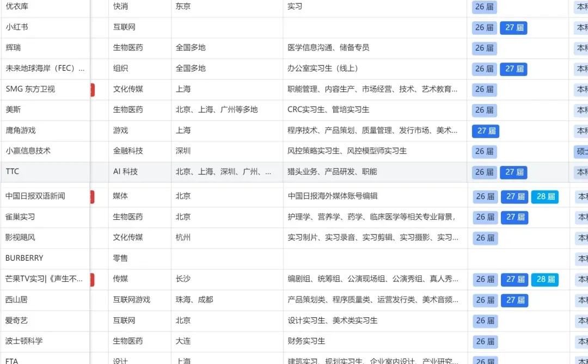This screenshot has width=588, height=364.
Task: Click the 辉瑞 company name
Action: point(13,48)
